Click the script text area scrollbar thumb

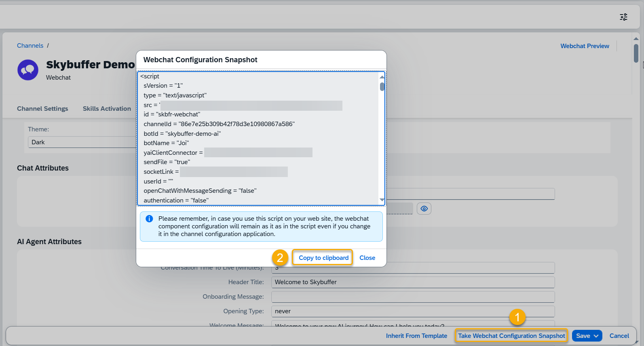click(x=382, y=86)
